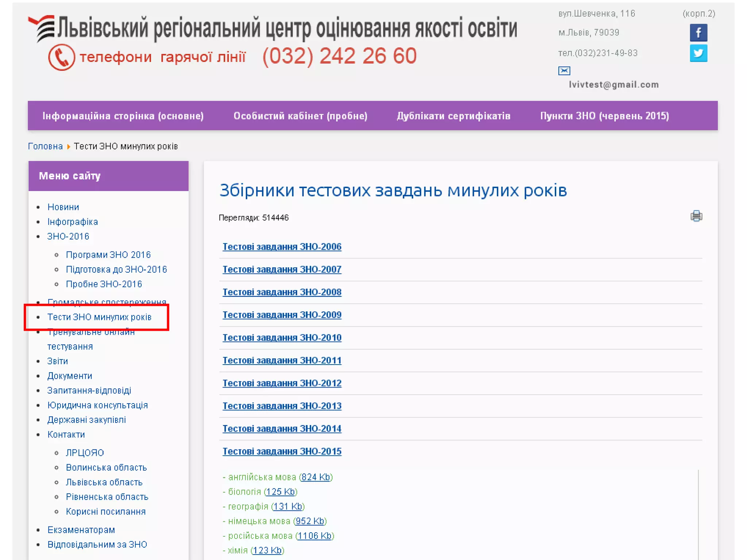747x560 pixels.
Task: Click the email envelope icon
Action: [564, 70]
